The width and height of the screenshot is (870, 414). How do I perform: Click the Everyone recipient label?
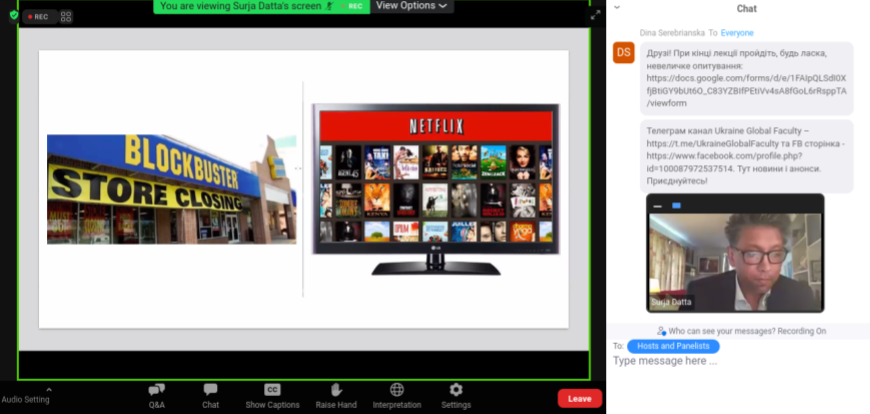pyautogui.click(x=737, y=32)
